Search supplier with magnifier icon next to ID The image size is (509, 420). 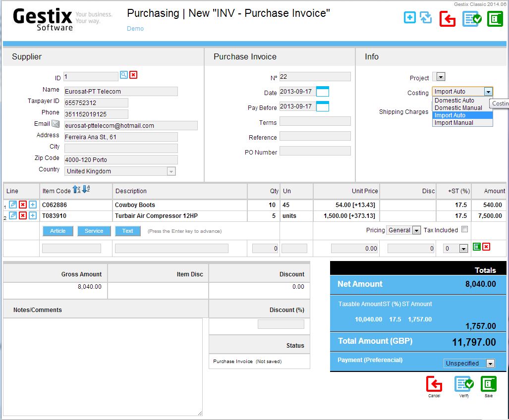124,75
